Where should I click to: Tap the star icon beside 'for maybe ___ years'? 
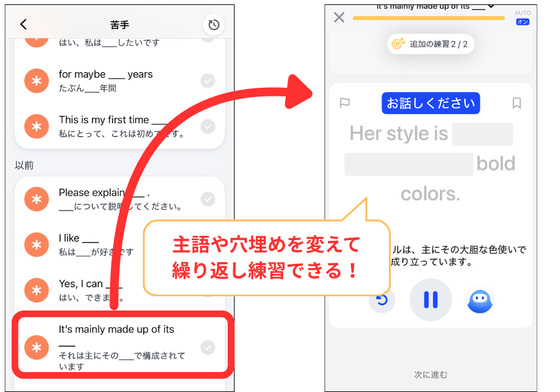[37, 81]
